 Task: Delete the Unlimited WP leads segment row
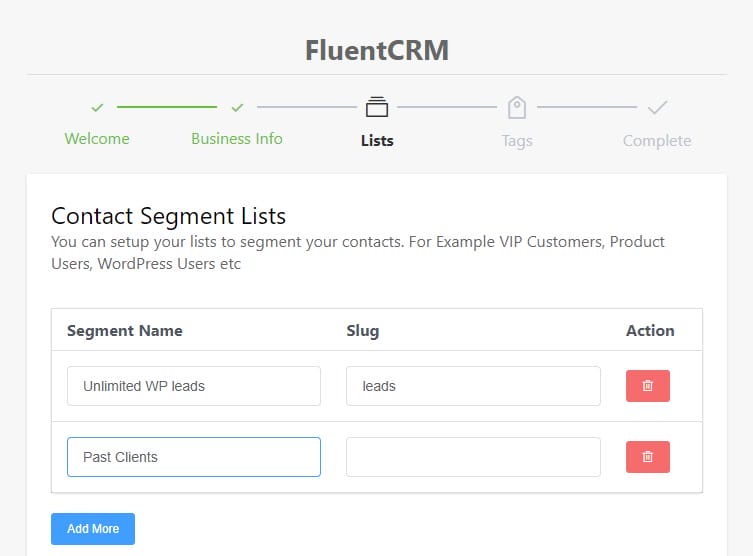click(647, 386)
